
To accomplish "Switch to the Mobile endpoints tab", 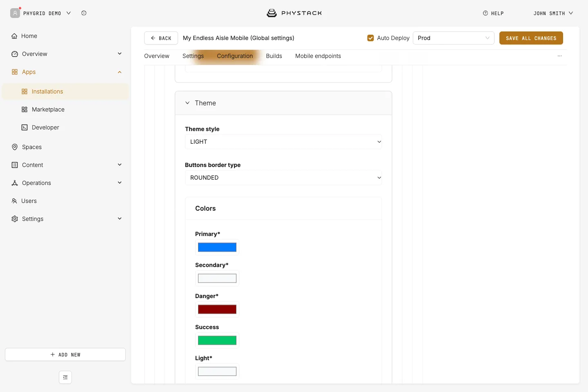I will (318, 56).
